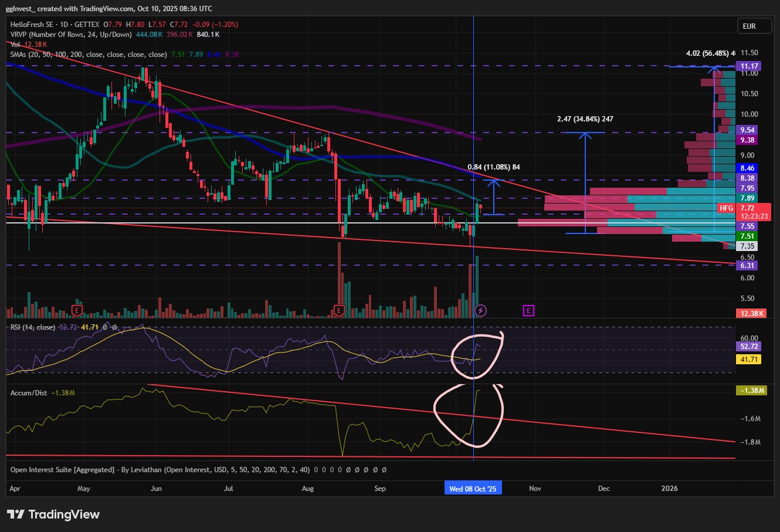
Task: Select the HelloFresh SE · 1D · GETTEX legend title
Action: click(x=55, y=25)
